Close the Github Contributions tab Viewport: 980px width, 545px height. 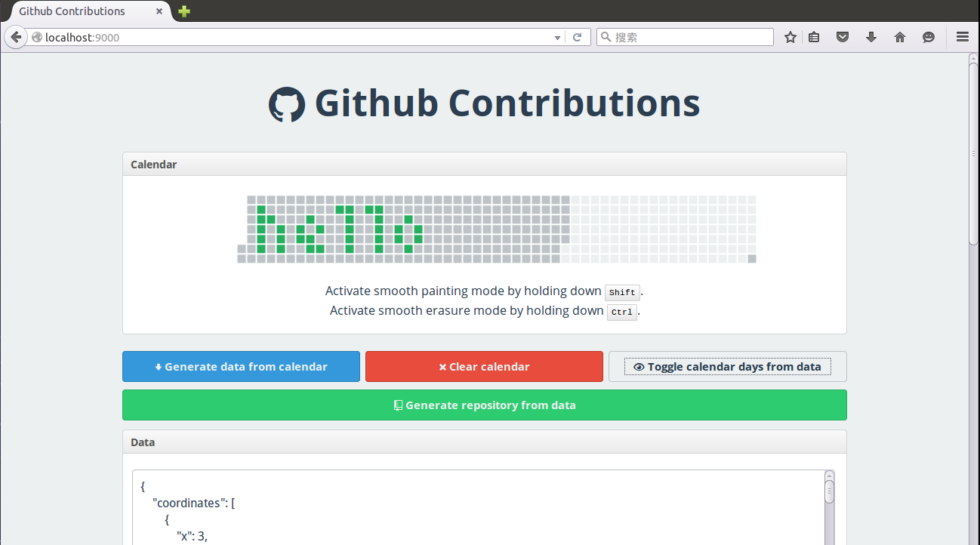159,11
